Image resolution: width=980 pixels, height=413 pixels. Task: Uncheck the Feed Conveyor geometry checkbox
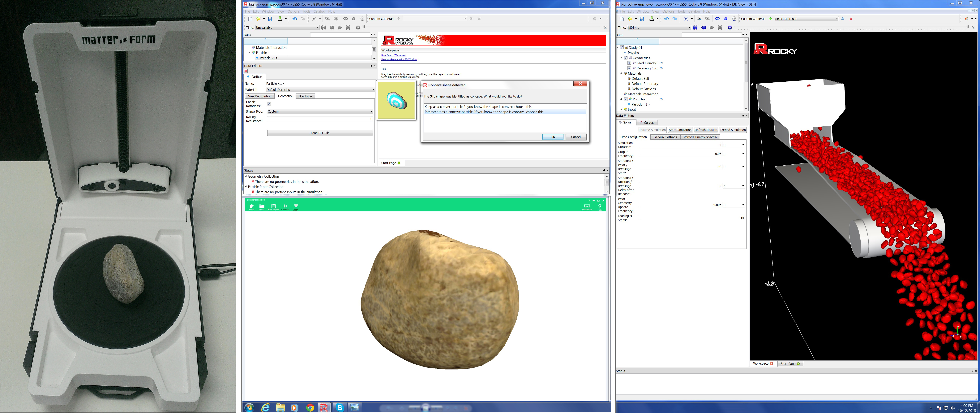(629, 63)
